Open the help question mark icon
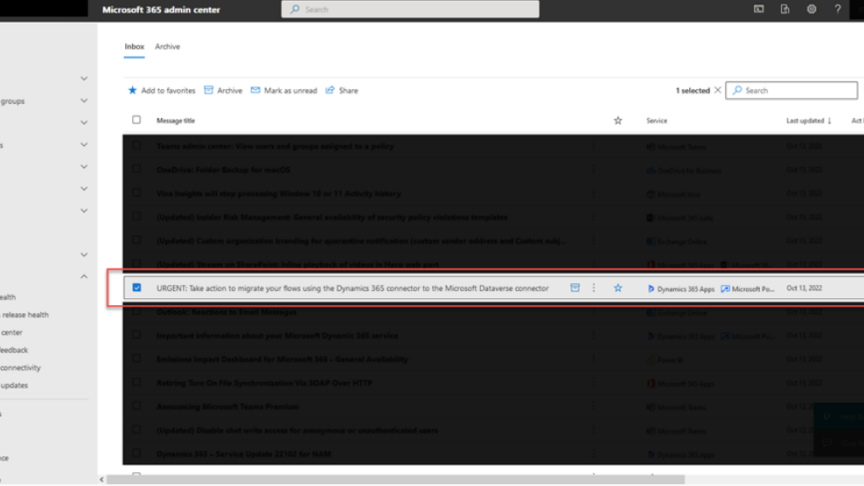 click(838, 9)
